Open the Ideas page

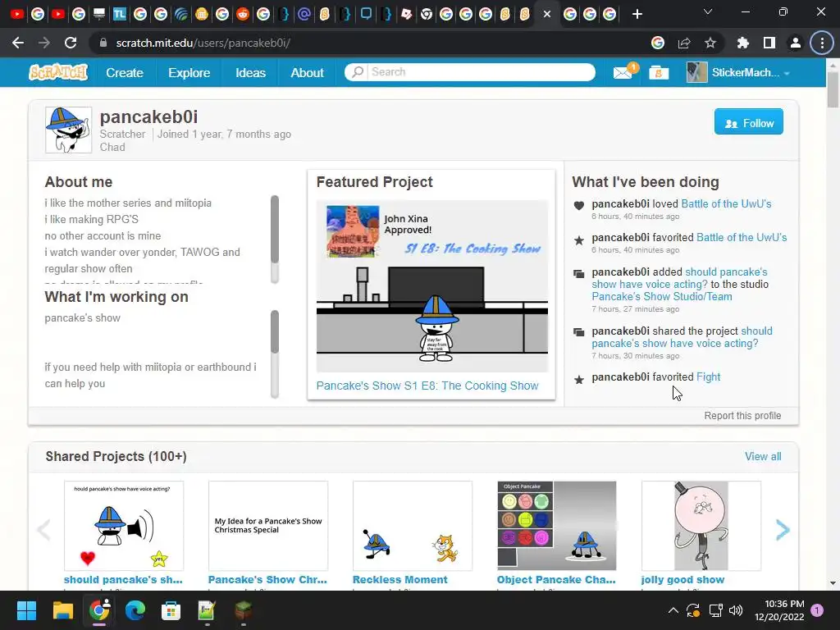[251, 72]
